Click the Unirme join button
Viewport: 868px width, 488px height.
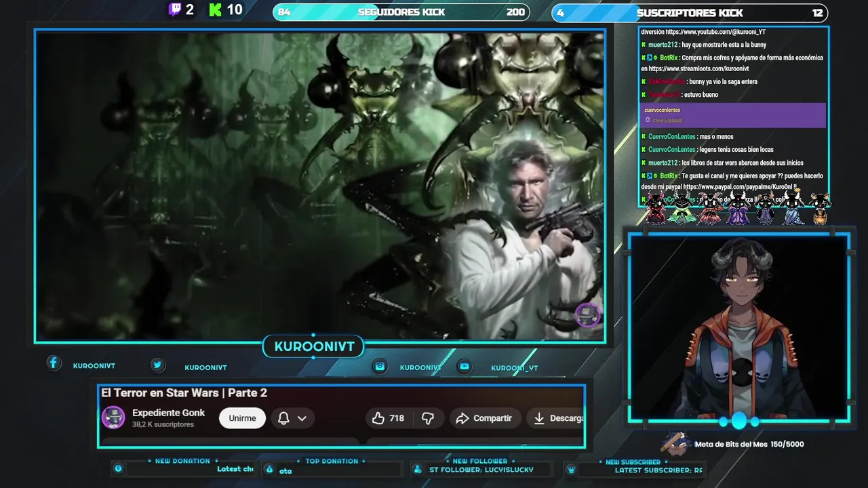242,418
